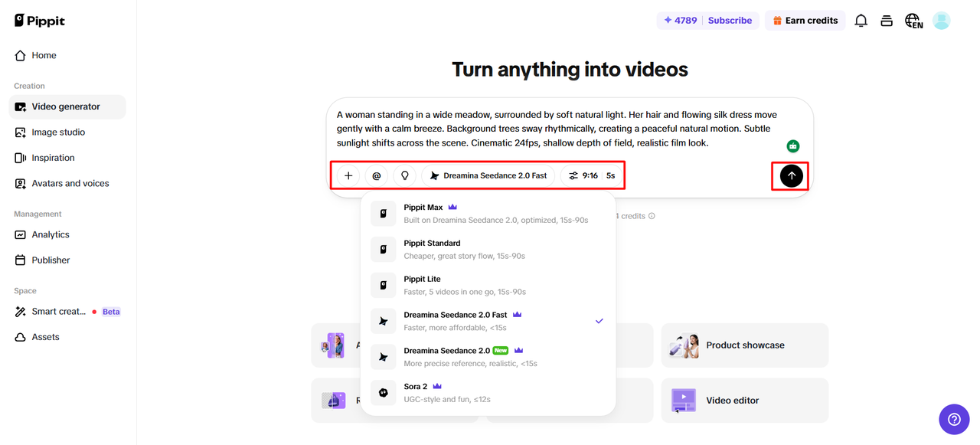Select Dreamina Seedance 2.0 New option

pos(488,357)
